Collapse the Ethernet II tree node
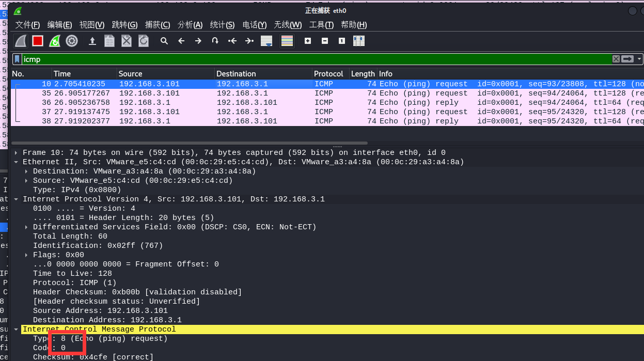Screen dimensions: 644x361 tap(16, 162)
